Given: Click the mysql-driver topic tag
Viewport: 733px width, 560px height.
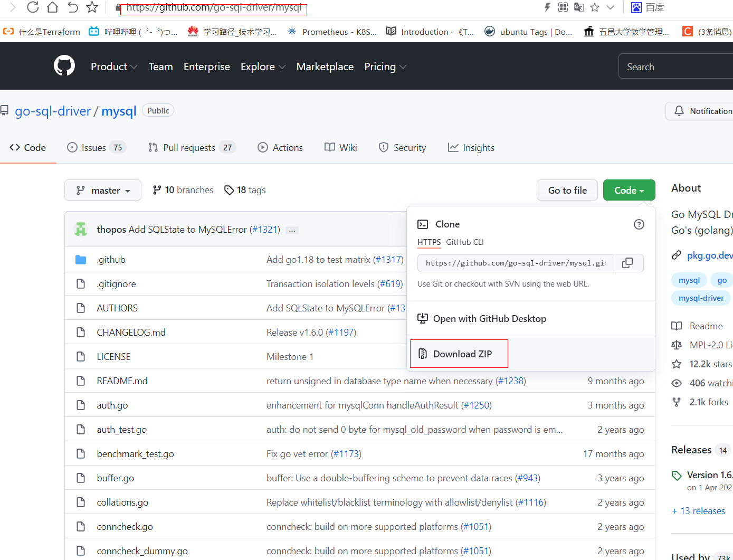Looking at the screenshot, I should pyautogui.click(x=701, y=298).
